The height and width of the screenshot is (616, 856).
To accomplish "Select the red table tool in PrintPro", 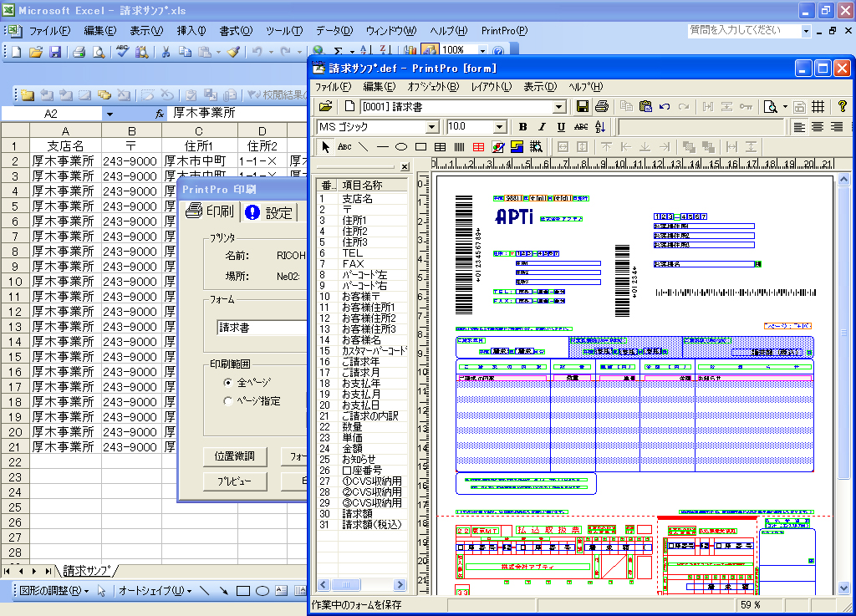I will tap(478, 147).
